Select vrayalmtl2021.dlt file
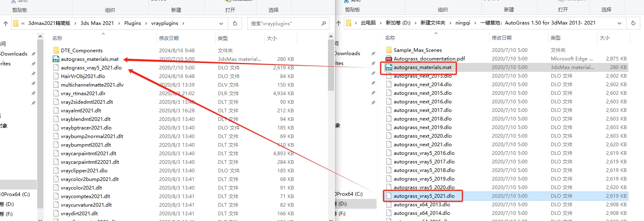This screenshot has width=644, height=221. [81, 110]
